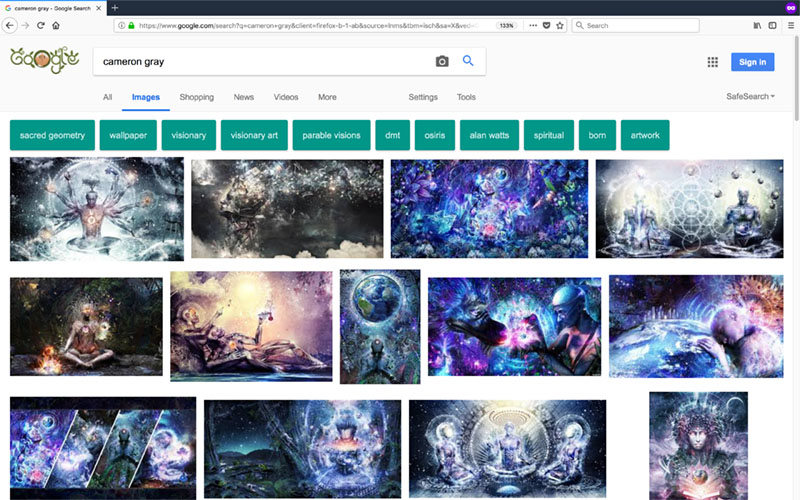Open the two blue figures facing image
Screen dimensions: 800x500
point(514,327)
